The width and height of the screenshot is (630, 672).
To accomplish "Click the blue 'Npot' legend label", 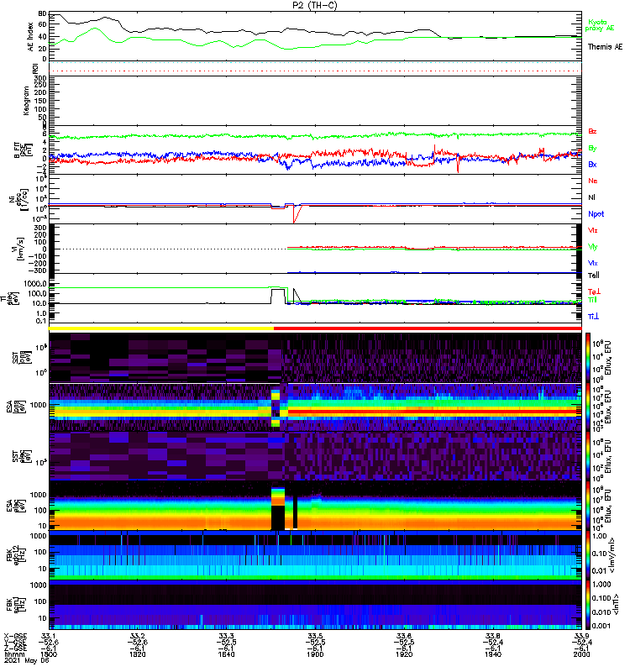I will [596, 214].
